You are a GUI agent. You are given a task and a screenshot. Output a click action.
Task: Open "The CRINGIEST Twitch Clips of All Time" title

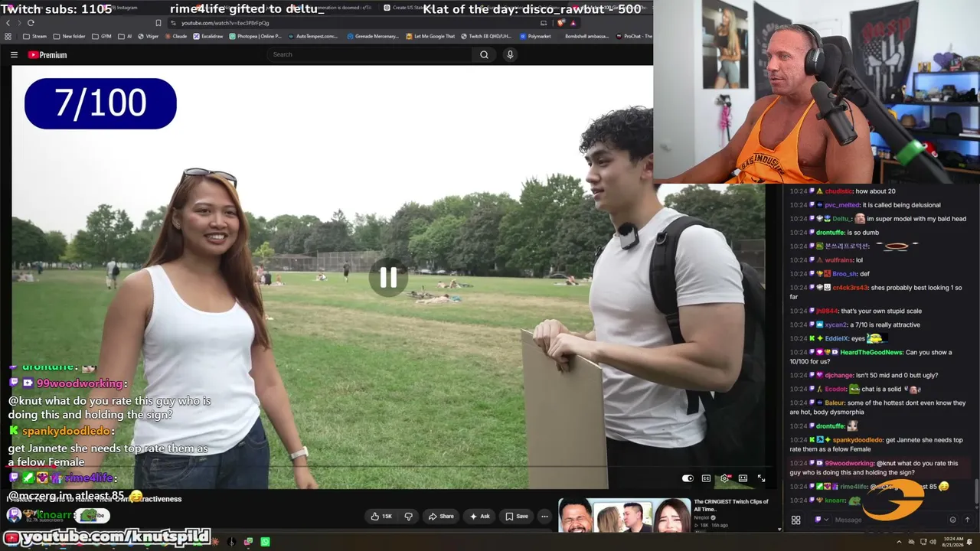(x=731, y=505)
